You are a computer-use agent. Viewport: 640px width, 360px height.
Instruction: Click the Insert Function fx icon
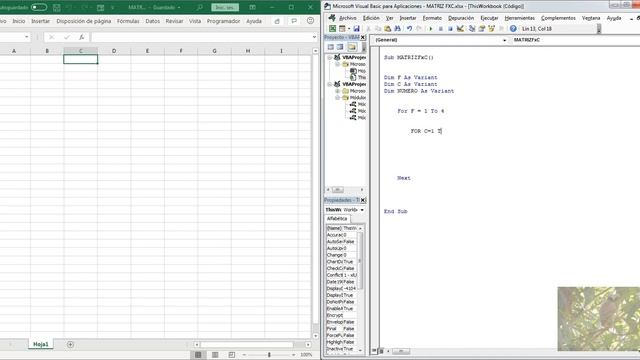[x=82, y=37]
